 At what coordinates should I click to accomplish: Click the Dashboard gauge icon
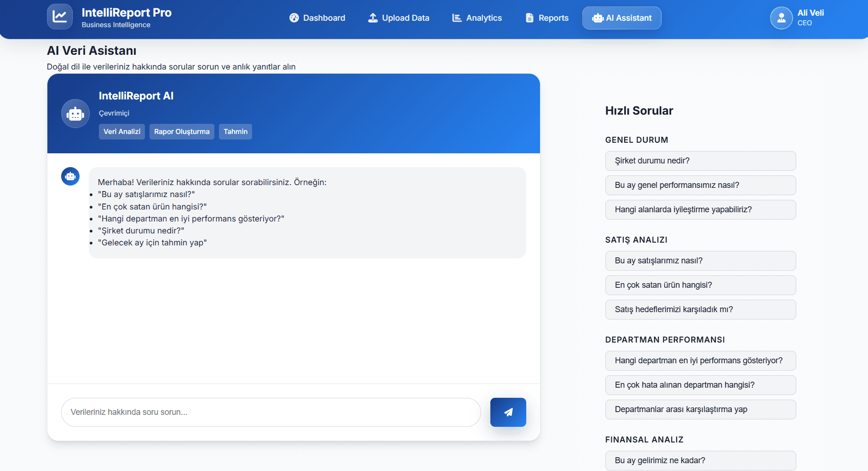pyautogui.click(x=294, y=18)
